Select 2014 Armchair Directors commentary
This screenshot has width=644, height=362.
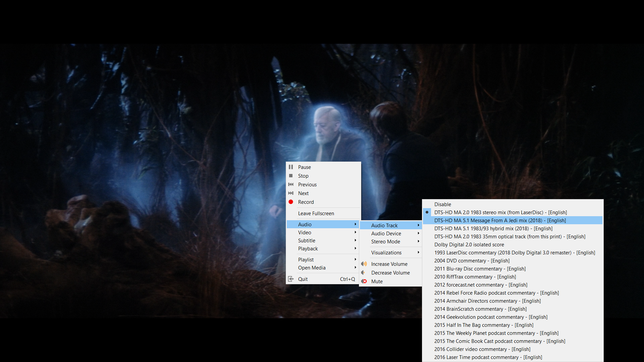point(513,301)
